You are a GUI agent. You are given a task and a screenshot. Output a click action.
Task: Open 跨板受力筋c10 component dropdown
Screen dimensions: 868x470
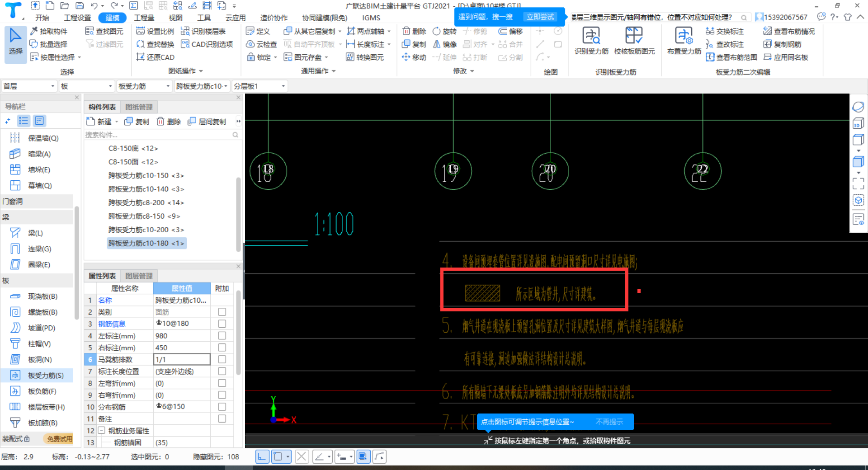coord(202,86)
